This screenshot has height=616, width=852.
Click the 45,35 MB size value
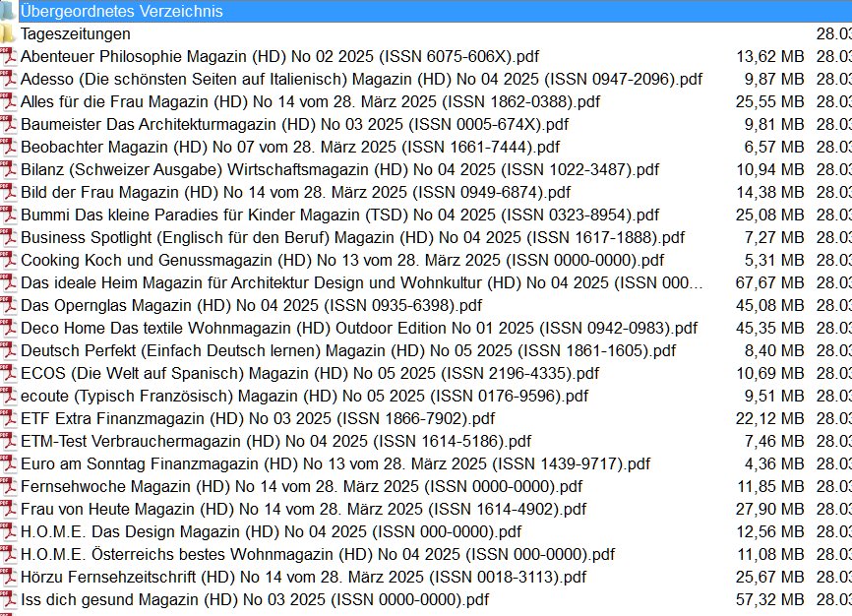[x=769, y=328]
